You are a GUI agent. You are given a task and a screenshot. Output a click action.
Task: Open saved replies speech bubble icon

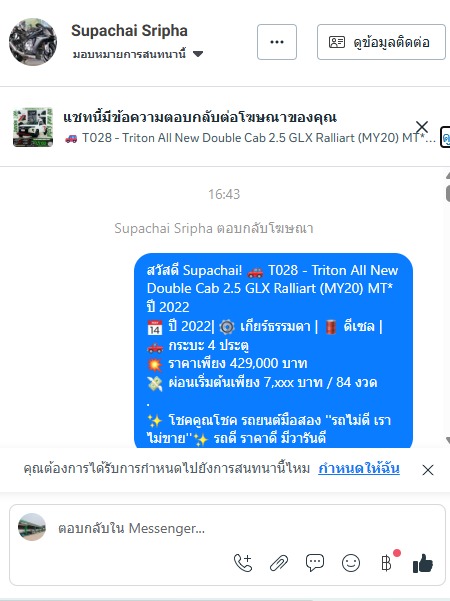315,563
